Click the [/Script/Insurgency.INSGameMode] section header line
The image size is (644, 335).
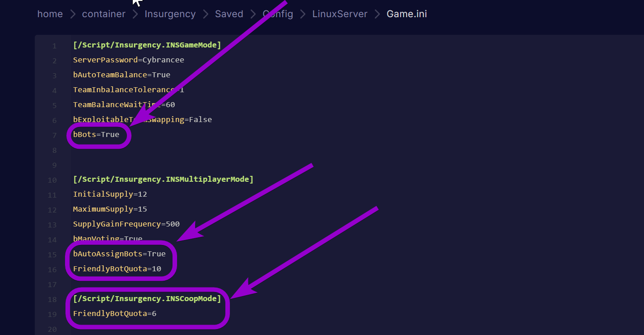pos(147,45)
